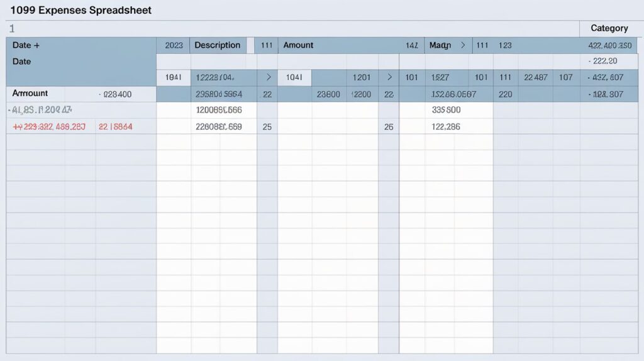Select the Description column header
The width and height of the screenshot is (644, 361).
pos(217,45)
